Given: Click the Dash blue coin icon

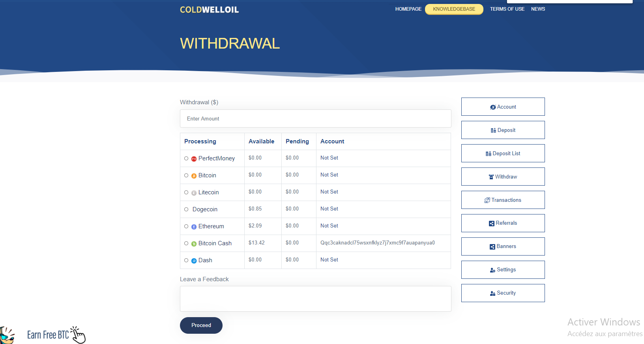Looking at the screenshot, I should tap(194, 261).
